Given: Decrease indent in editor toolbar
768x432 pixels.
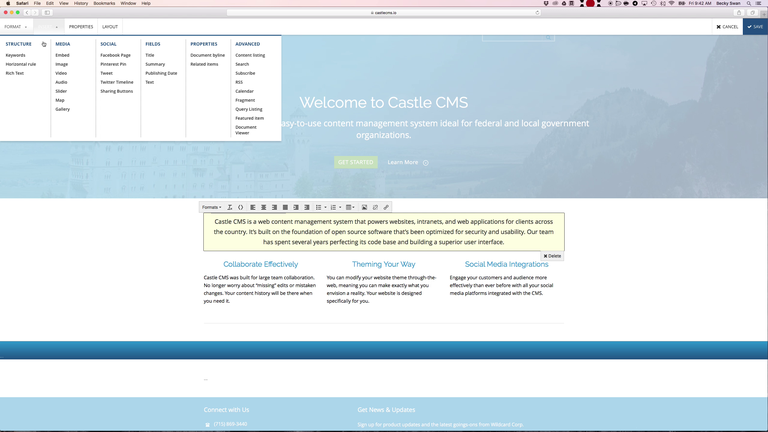Looking at the screenshot, I should click(296, 207).
